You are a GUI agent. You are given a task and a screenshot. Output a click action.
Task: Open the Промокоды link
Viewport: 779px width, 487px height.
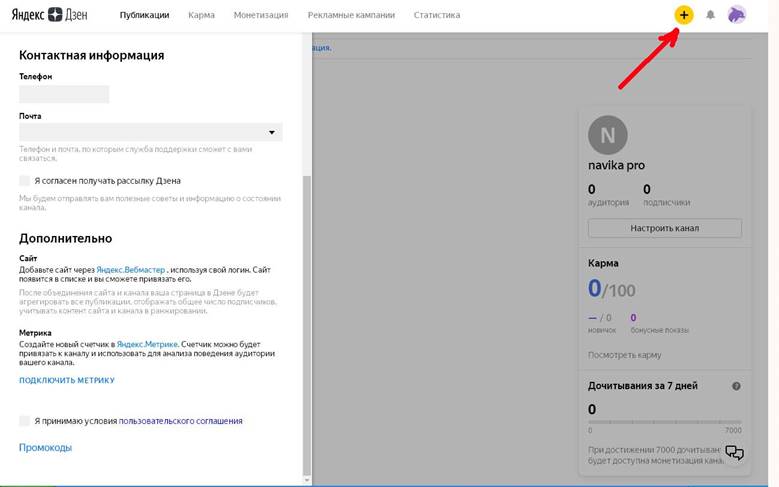point(46,448)
